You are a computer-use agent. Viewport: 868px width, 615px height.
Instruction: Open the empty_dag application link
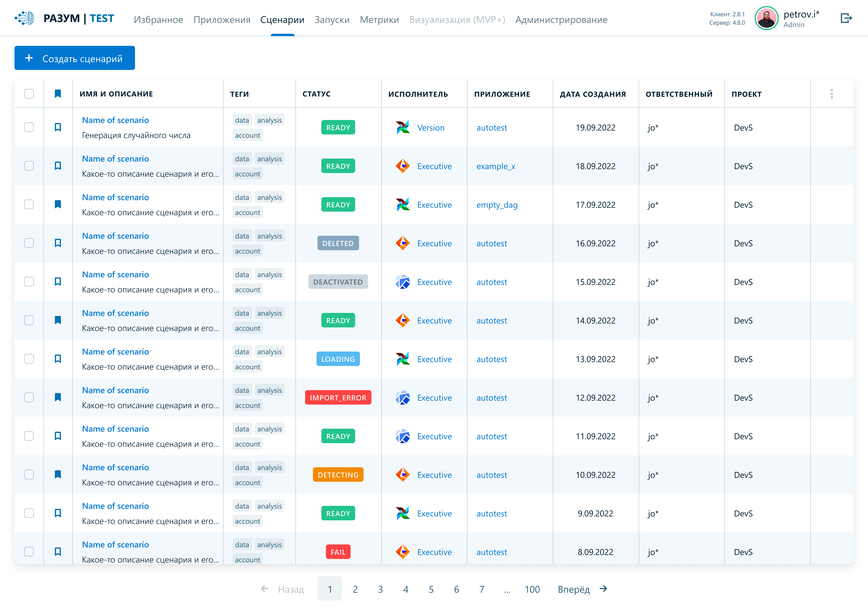click(x=497, y=205)
